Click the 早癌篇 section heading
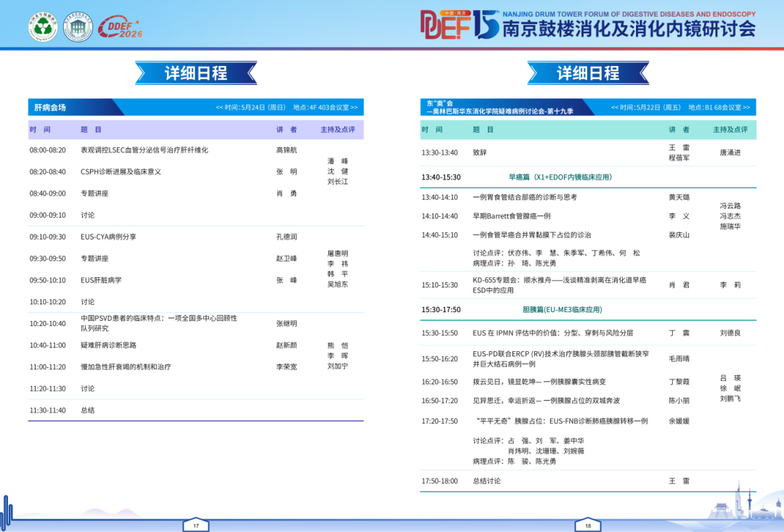Viewport: 784px width, 532px height. click(560, 177)
